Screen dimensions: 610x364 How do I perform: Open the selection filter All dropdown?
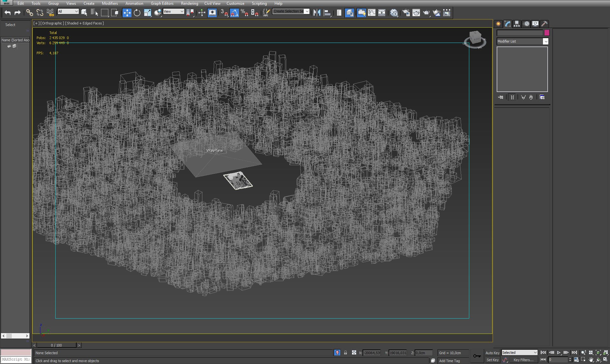pos(68,11)
